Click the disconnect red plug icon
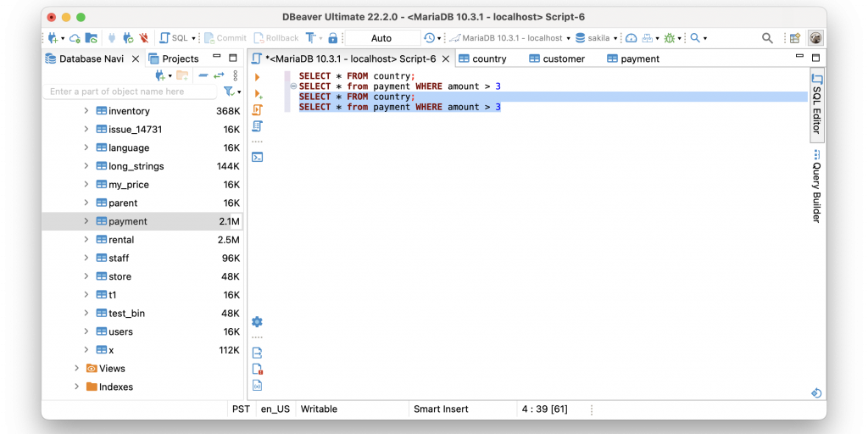Screen dimensions: 868x434 [x=143, y=38]
